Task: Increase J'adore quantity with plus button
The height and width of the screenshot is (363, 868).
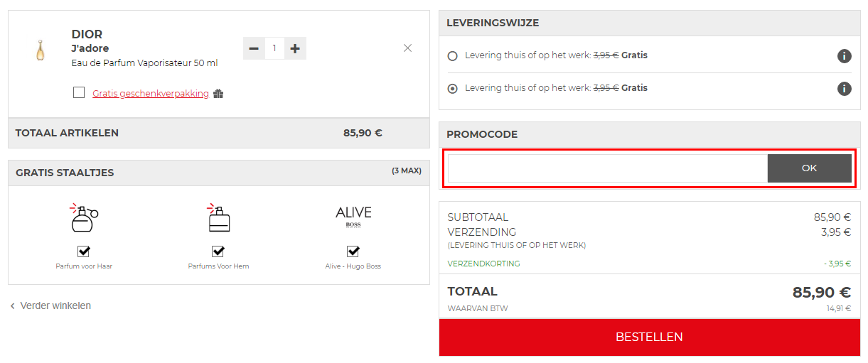Action: (295, 48)
